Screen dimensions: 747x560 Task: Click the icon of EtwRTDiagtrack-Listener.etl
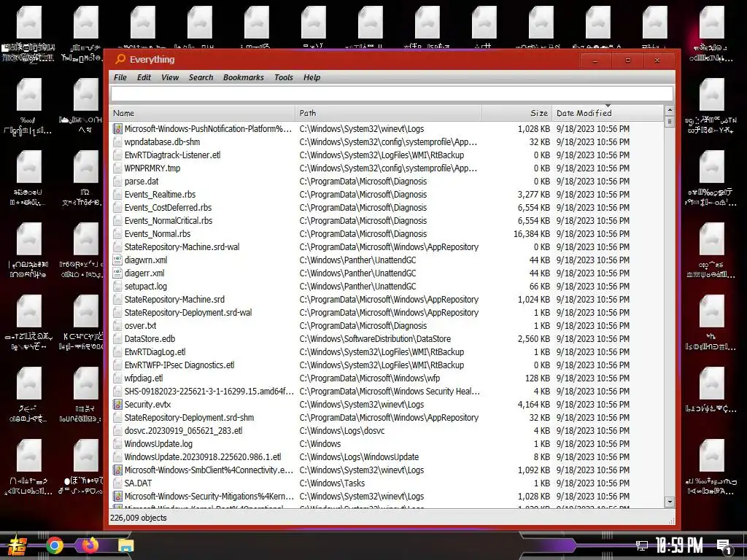[x=117, y=155]
